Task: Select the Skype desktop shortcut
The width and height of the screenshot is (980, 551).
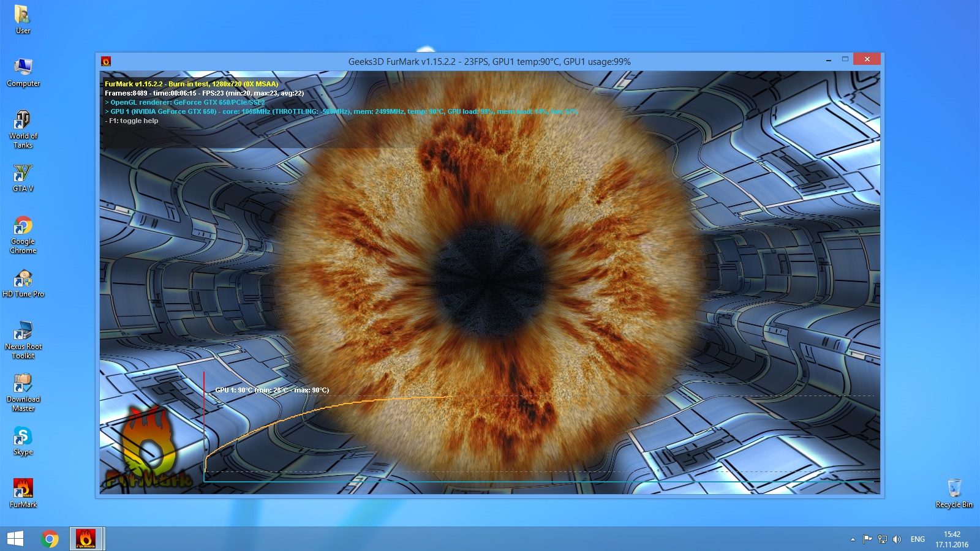Action: pyautogui.click(x=23, y=441)
